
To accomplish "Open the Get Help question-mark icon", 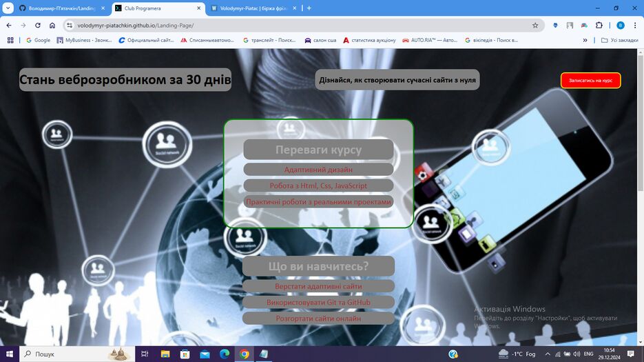I will coord(453,354).
